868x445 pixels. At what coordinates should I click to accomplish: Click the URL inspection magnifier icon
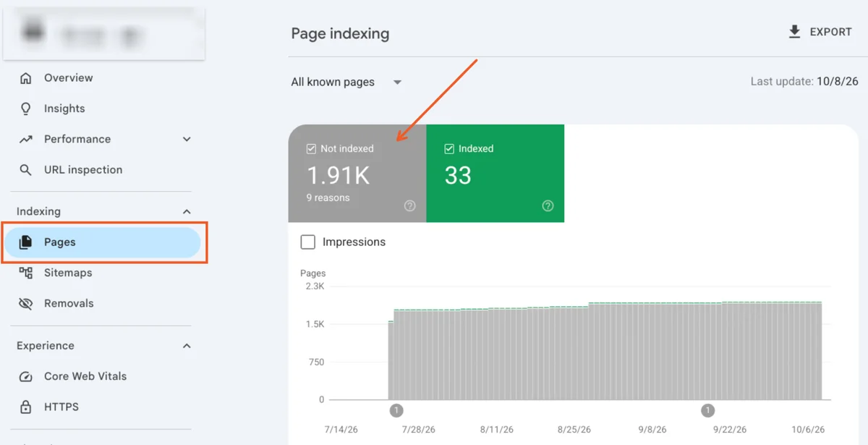tap(26, 170)
